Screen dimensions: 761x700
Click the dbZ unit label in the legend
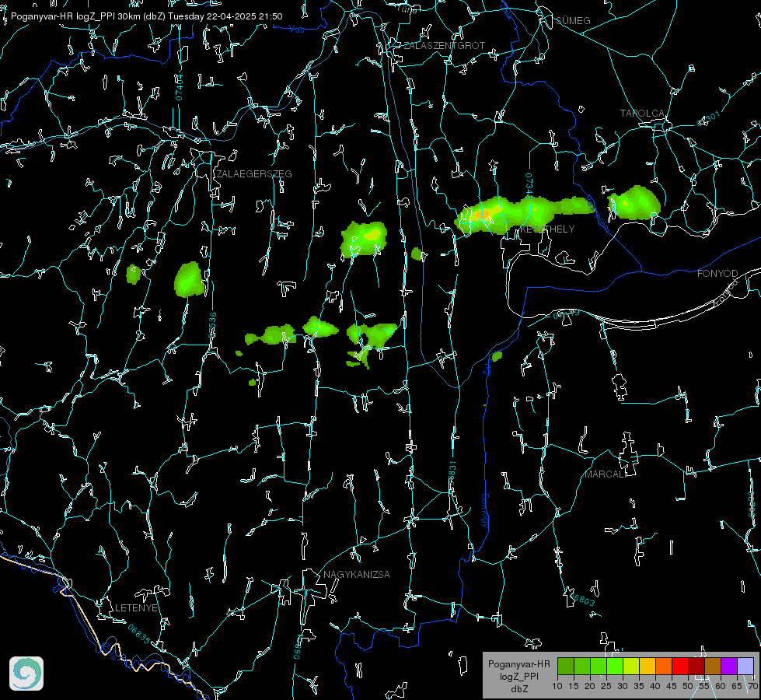pyautogui.click(x=519, y=689)
